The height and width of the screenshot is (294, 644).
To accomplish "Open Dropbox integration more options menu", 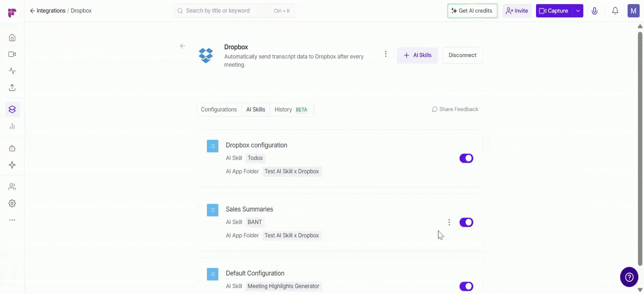I will tap(386, 54).
